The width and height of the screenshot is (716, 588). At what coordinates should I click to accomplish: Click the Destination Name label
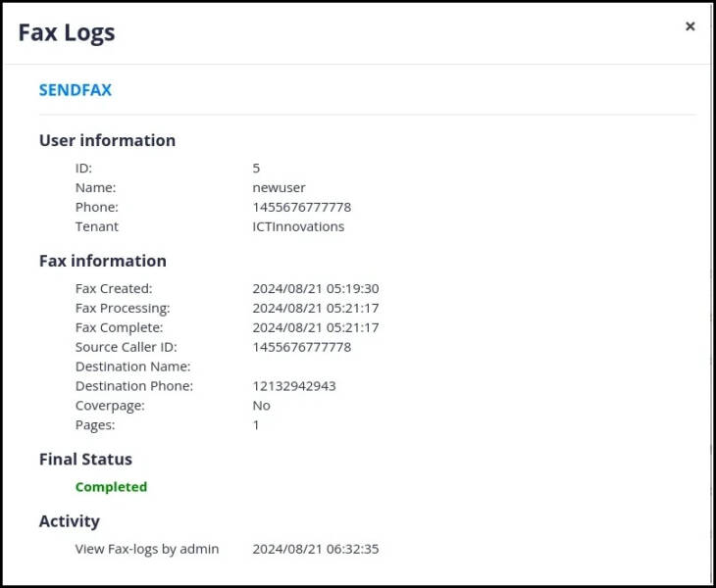(x=132, y=367)
